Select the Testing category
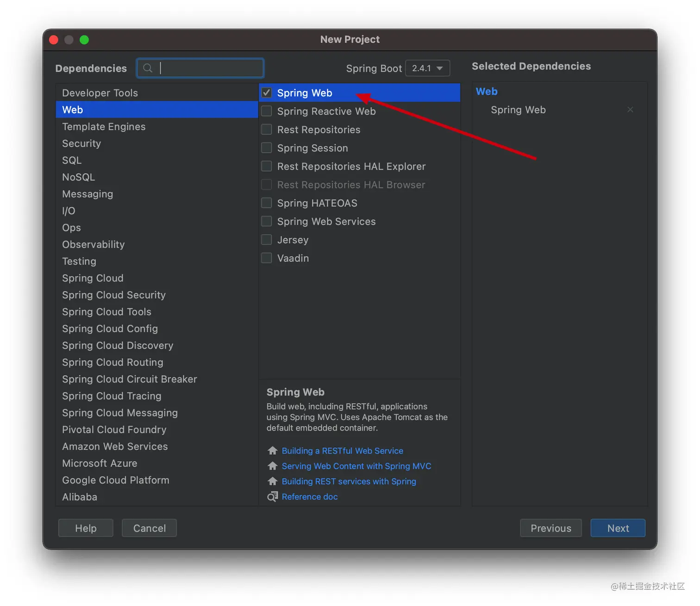 point(156,261)
